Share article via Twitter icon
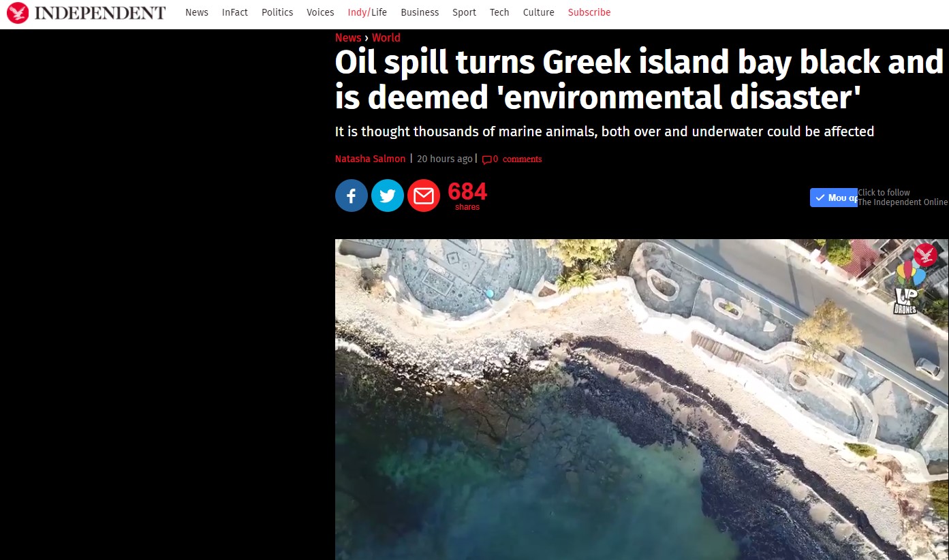This screenshot has width=949, height=560. 388,196
